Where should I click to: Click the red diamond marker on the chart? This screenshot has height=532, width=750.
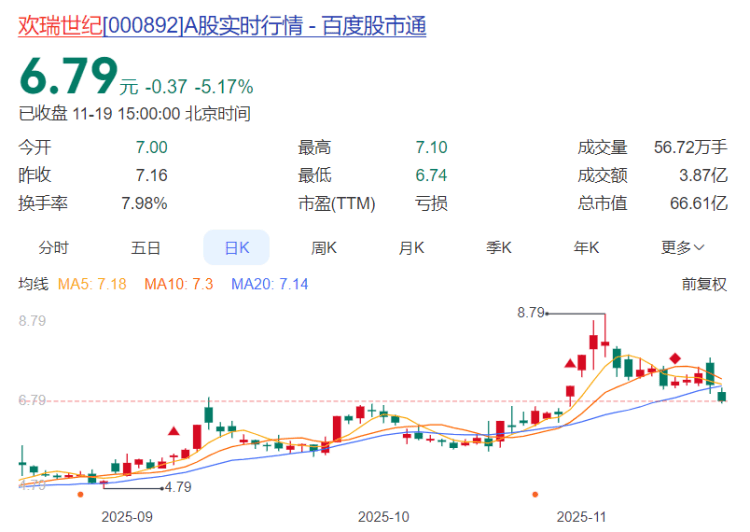pos(676,358)
